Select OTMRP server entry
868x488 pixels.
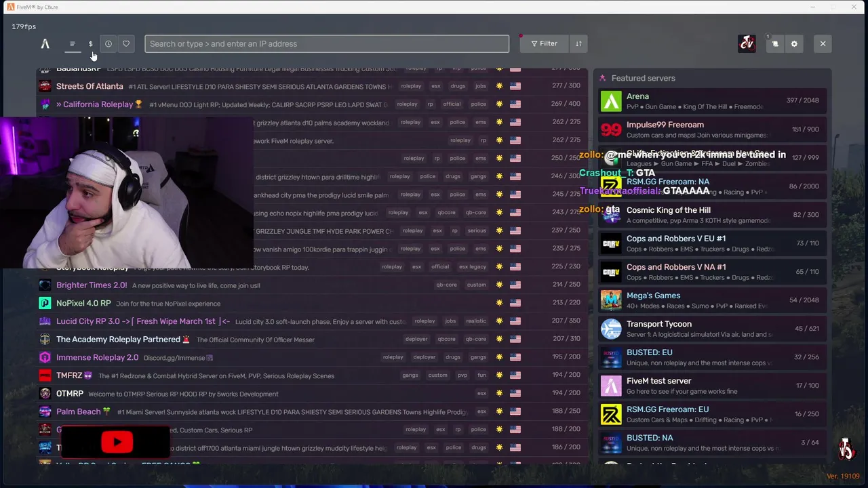[x=312, y=394]
